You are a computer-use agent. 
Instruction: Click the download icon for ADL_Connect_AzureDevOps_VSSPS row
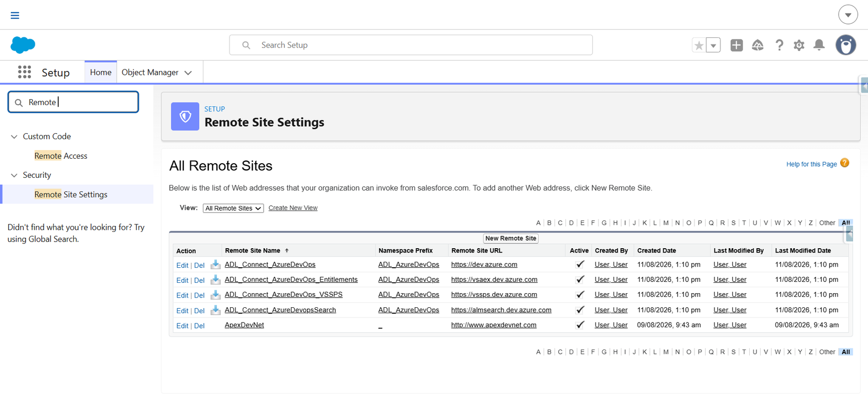click(x=215, y=295)
